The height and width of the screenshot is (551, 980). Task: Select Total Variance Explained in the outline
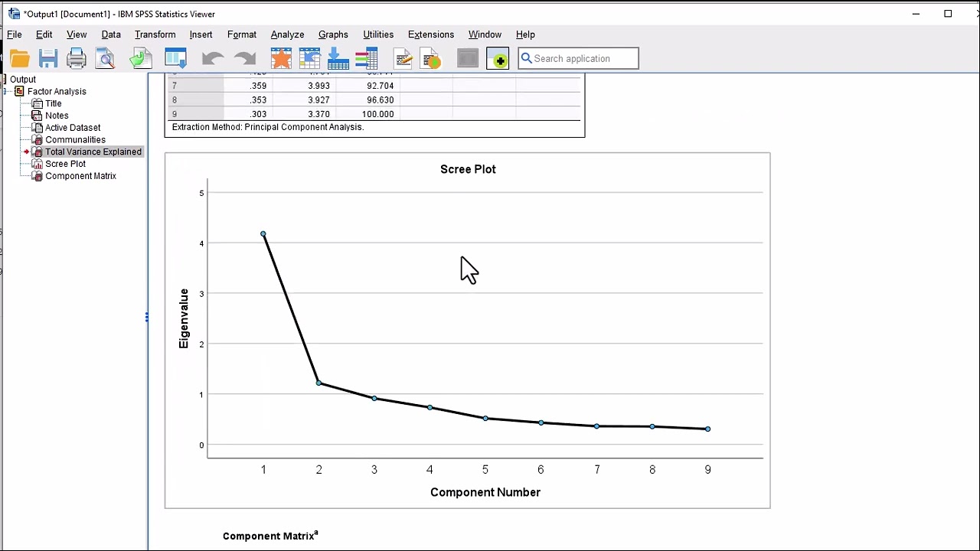coord(93,152)
